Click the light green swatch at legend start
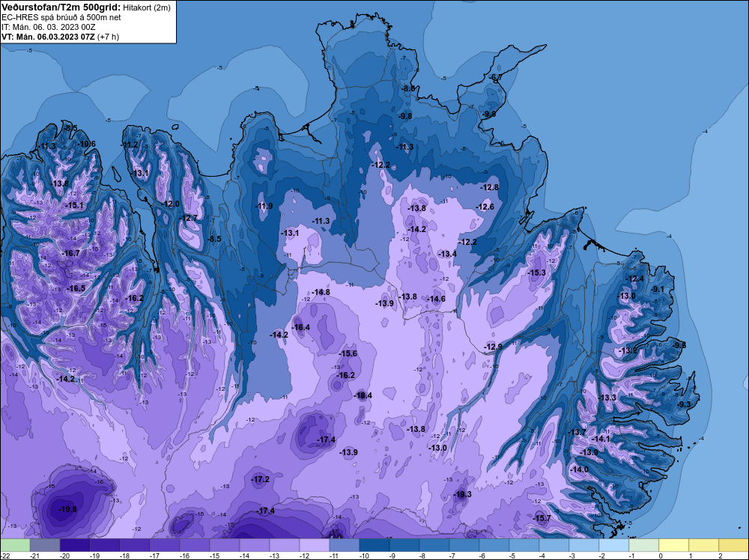The height and width of the screenshot is (560, 749). 15,545
